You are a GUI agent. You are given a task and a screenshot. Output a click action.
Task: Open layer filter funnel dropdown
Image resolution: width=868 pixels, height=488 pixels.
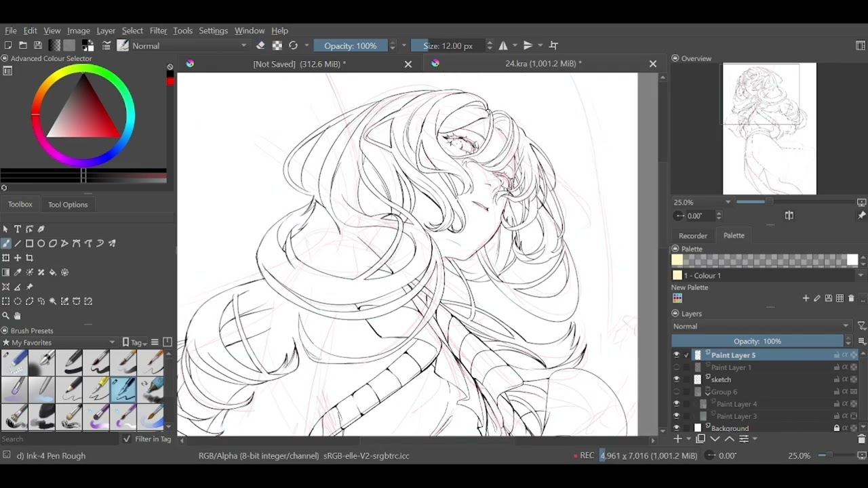point(862,326)
